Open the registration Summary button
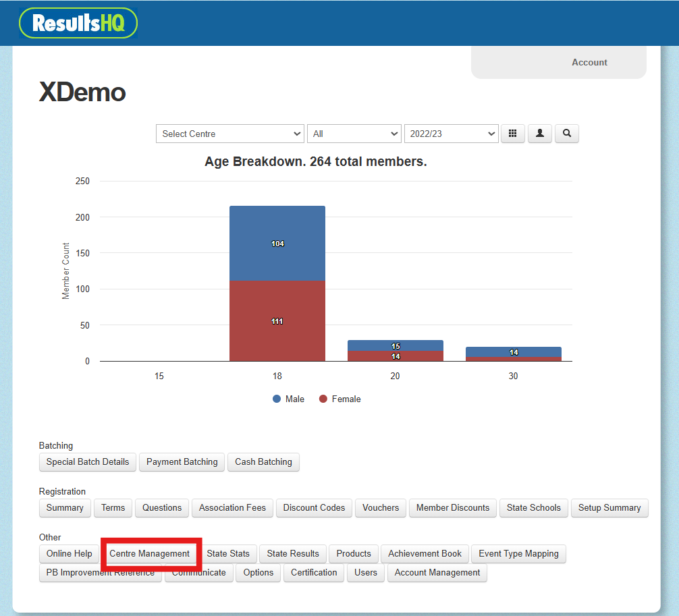 click(65, 508)
